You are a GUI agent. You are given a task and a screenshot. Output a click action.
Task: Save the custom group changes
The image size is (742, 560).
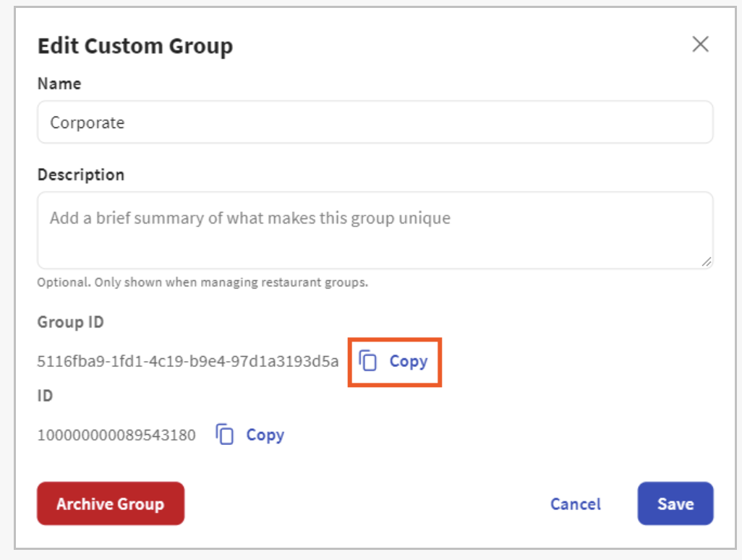pos(675,504)
